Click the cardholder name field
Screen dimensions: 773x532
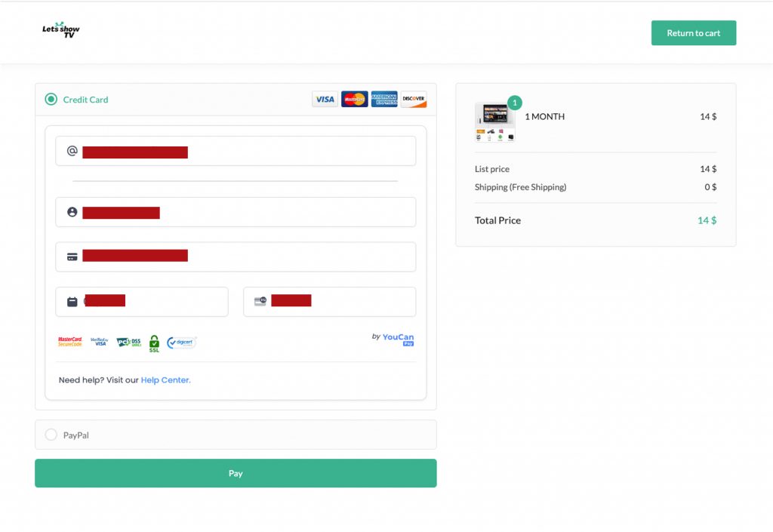[236, 212]
